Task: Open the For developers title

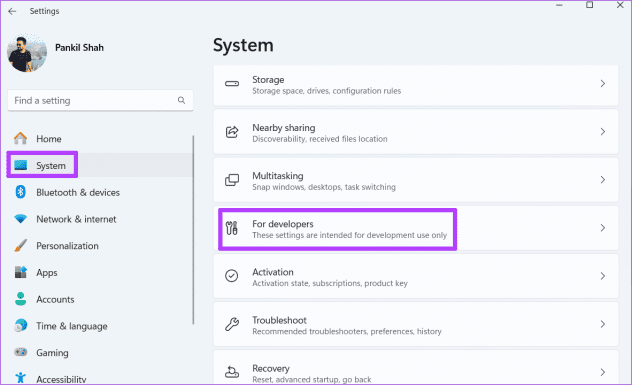Action: (x=283, y=224)
